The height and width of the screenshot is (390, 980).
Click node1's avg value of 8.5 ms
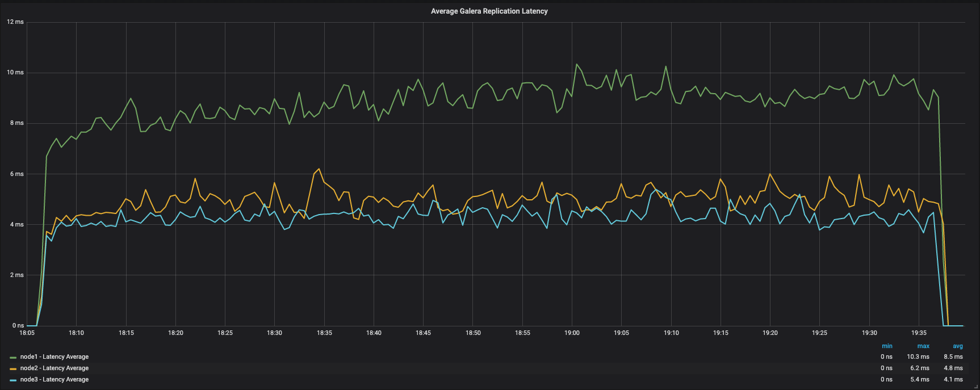pos(953,357)
